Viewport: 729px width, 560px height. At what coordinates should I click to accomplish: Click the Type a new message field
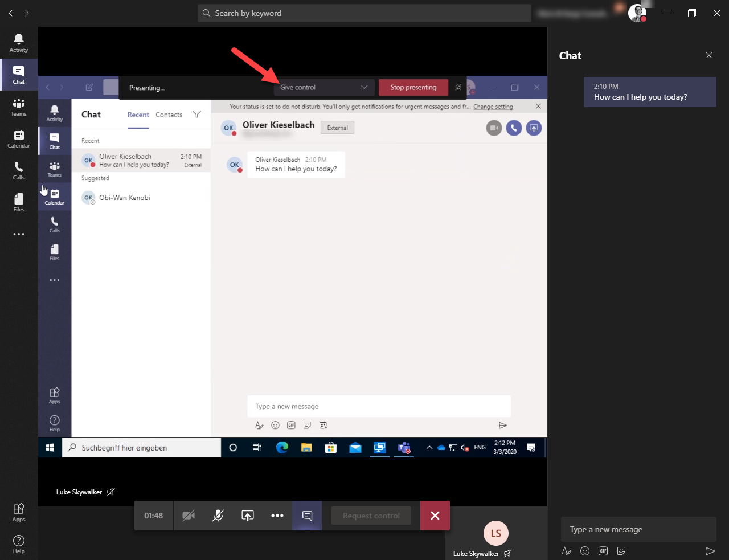379,406
